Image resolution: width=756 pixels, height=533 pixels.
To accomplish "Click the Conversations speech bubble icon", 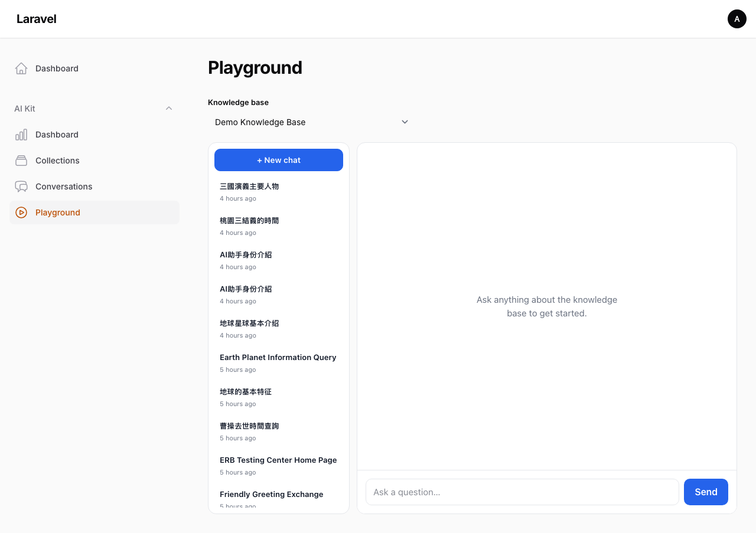I will (21, 187).
